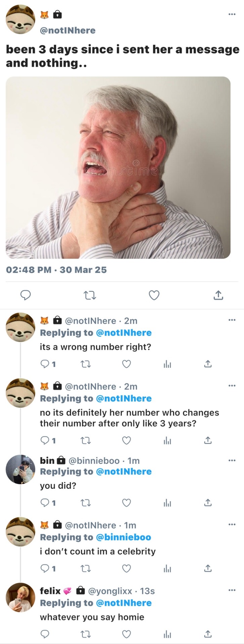This screenshot has width=244, height=644.
Task: View analytics for "you did?" reply
Action: [167, 503]
